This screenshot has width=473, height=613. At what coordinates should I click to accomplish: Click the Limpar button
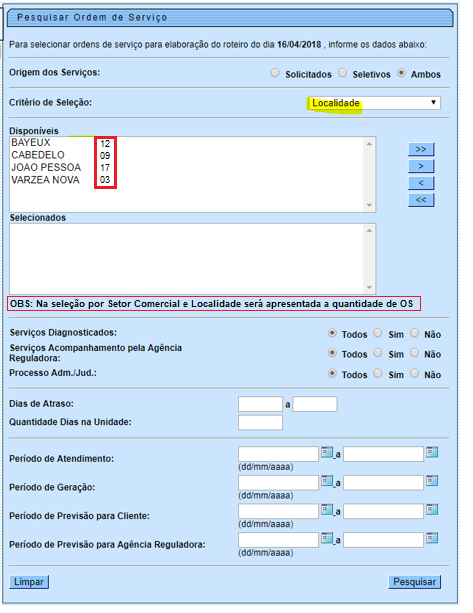point(29,582)
